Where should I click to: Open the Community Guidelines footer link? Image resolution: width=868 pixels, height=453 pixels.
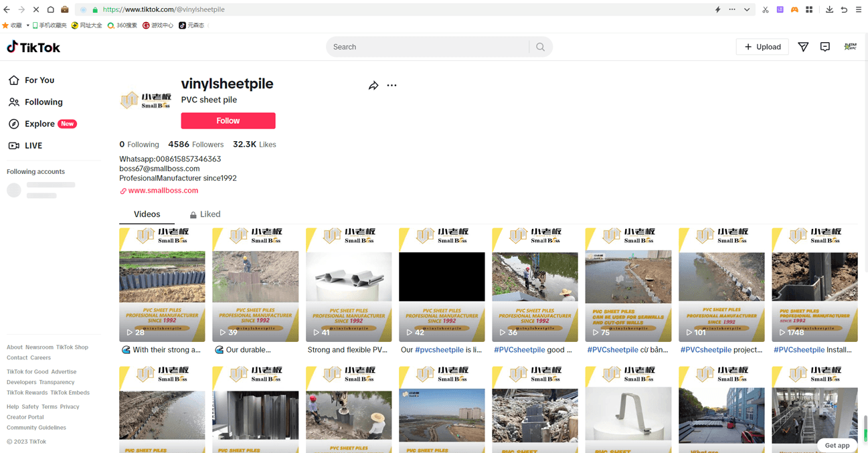click(36, 428)
